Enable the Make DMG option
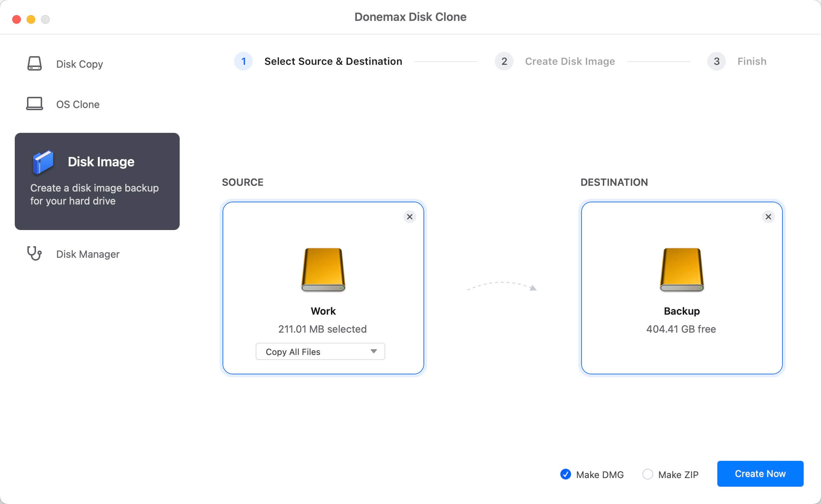 click(x=566, y=473)
